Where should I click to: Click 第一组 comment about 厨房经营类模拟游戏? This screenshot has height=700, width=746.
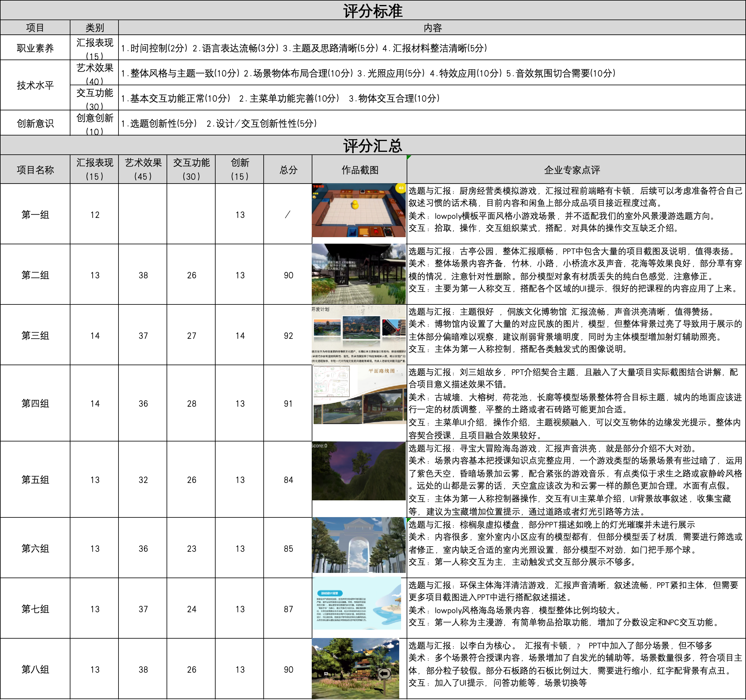pyautogui.click(x=576, y=214)
